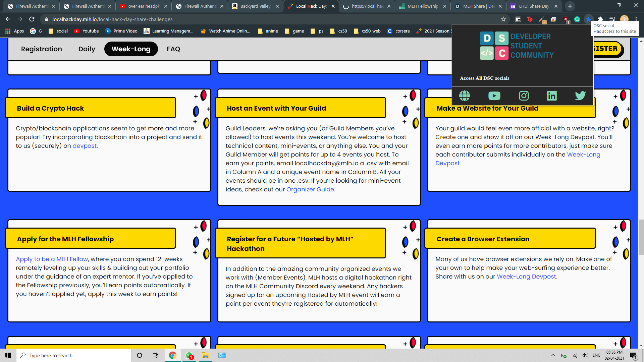
Task: Bookmark this page with star icon
Action: (x=503, y=19)
